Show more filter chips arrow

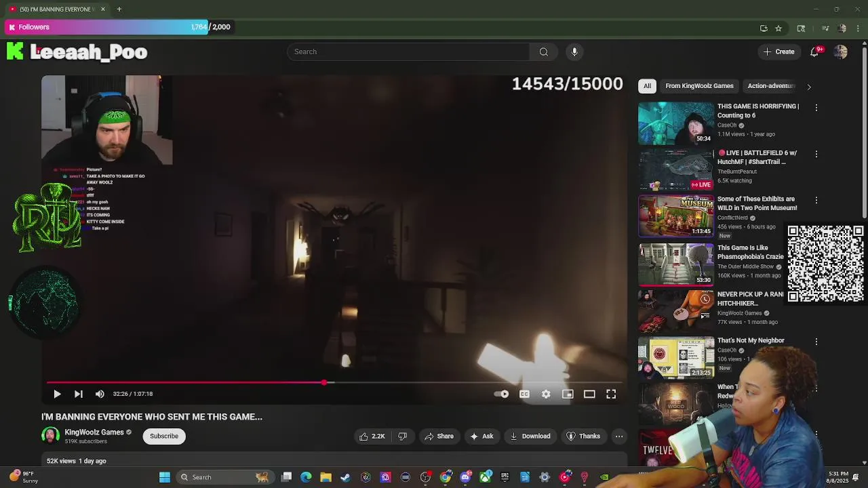[808, 87]
